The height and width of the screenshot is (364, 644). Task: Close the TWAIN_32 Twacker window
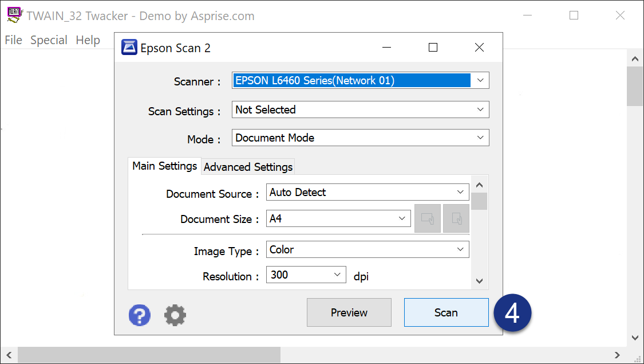[620, 15]
